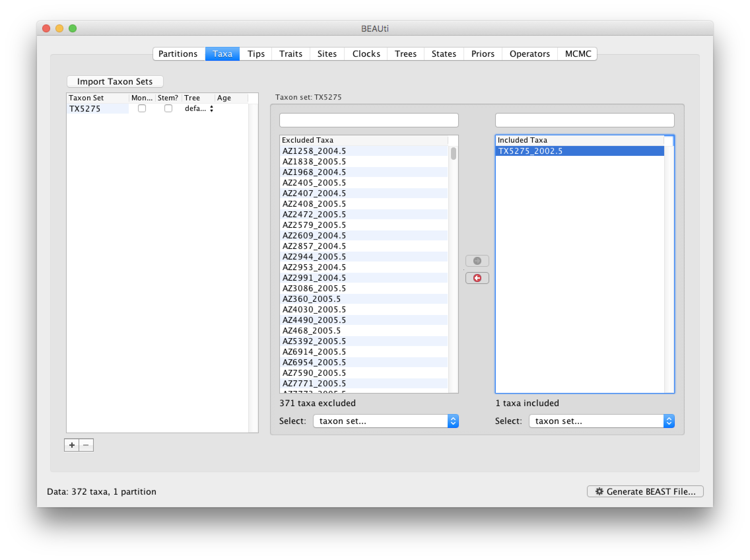The width and height of the screenshot is (750, 560).
Task: Select excluded taxon AZ2857_2004.5
Action: coord(364,246)
